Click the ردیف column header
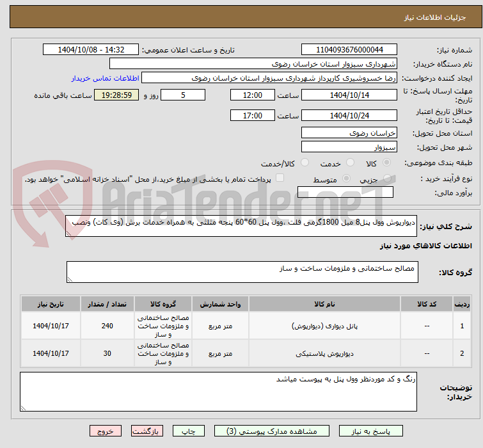Viewport: 483px width, 448px height. (462, 304)
